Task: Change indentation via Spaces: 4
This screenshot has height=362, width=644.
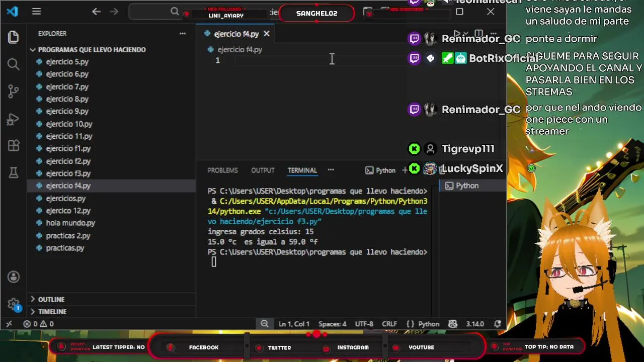Action: click(x=332, y=324)
